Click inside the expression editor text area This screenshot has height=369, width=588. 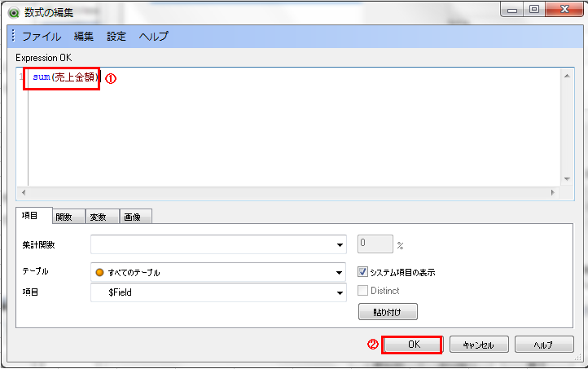(294, 128)
